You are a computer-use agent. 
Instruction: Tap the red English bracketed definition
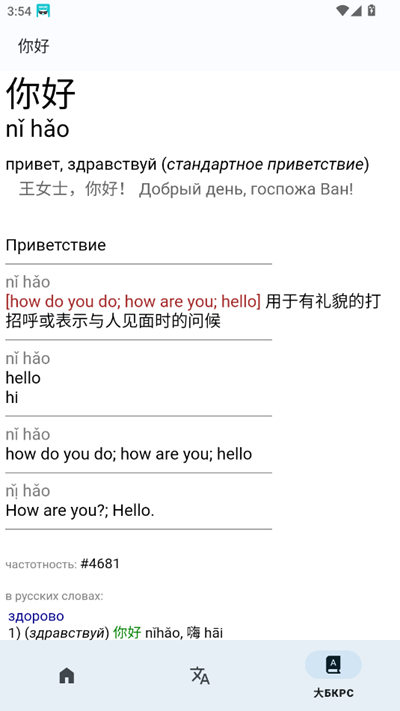click(x=133, y=302)
